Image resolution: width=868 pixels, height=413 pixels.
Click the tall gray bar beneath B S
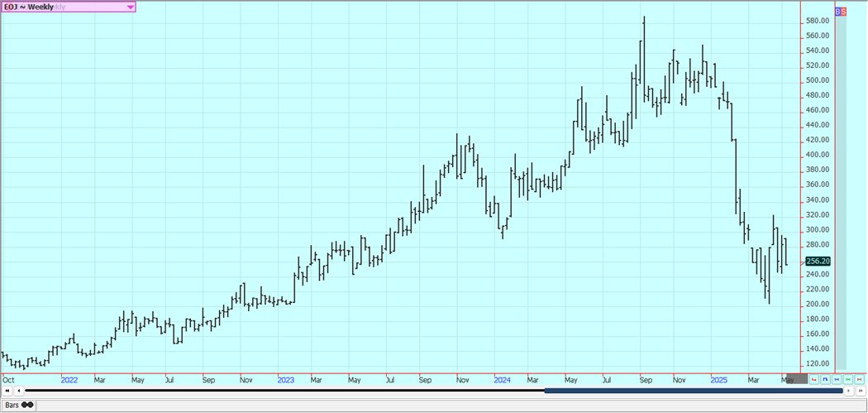841,192
